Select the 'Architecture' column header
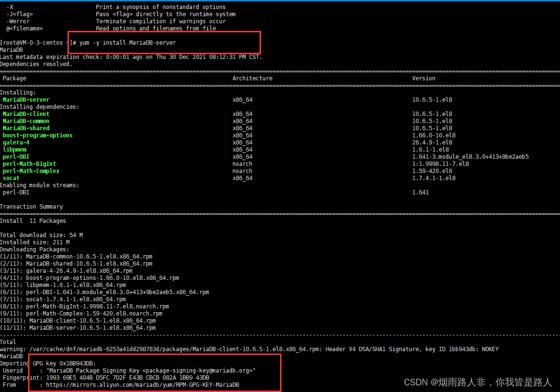This screenshot has height=392, width=560. tap(252, 78)
